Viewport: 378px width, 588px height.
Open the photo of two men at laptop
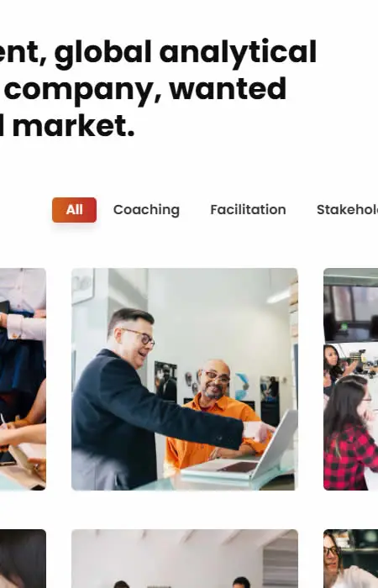(x=185, y=379)
